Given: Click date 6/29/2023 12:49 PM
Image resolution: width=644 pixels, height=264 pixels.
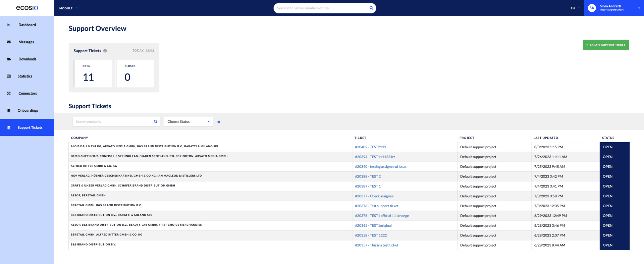Looking at the screenshot, I should tap(551, 216).
